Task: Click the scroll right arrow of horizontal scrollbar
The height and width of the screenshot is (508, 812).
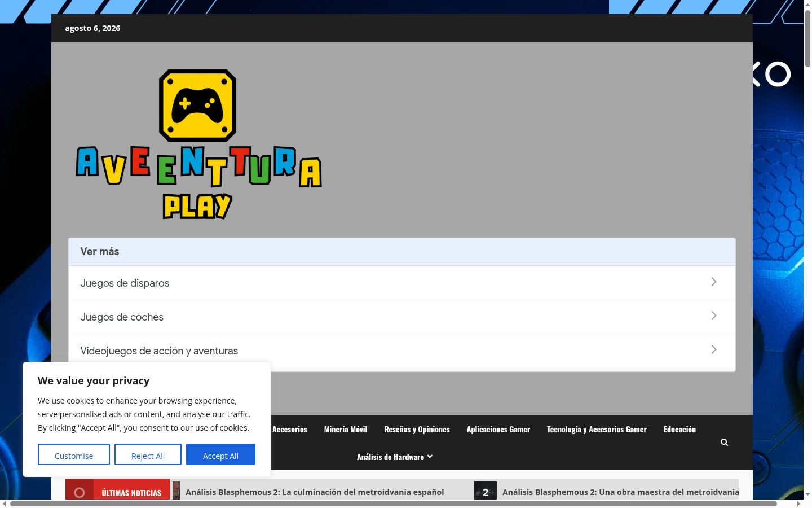Action: coord(799,503)
